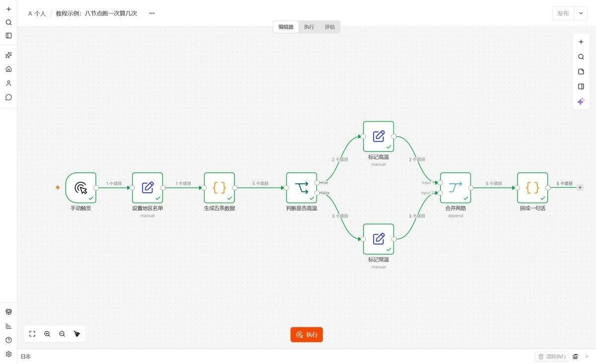Zoom in on the canvas

coord(47,334)
